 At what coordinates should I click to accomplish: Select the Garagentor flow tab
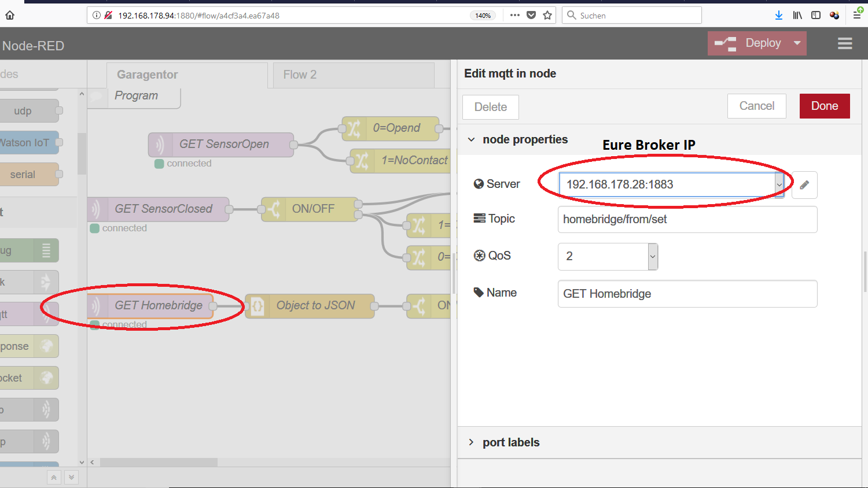tap(148, 75)
